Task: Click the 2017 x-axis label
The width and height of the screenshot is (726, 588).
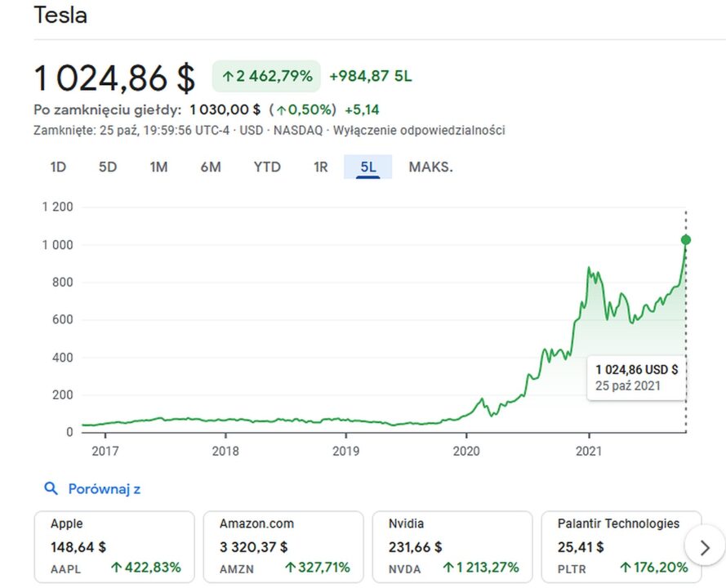Action: [105, 451]
